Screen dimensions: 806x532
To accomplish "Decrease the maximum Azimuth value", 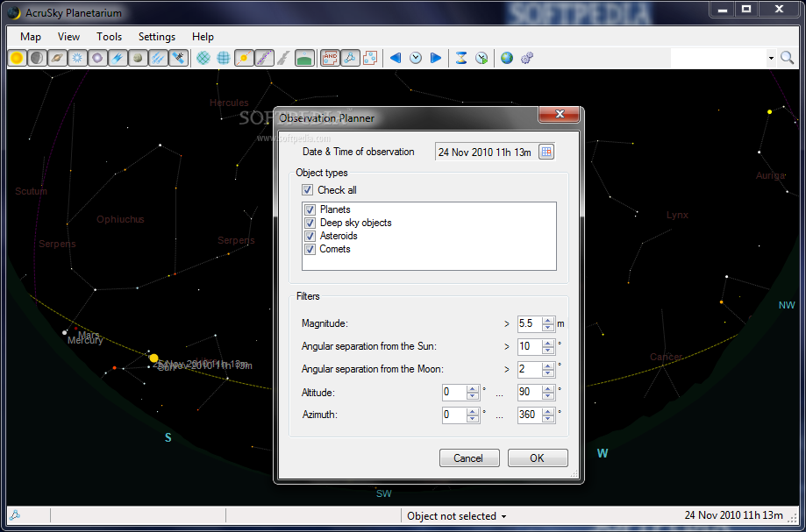I will (x=548, y=419).
